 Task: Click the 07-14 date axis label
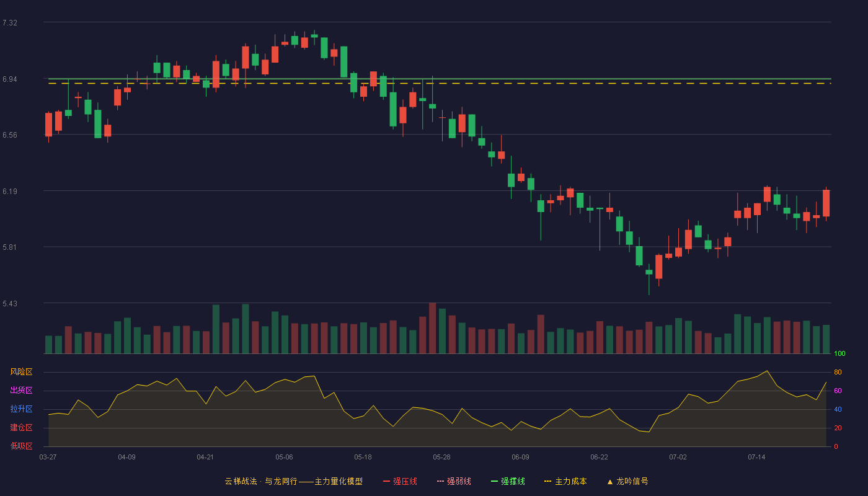756,457
